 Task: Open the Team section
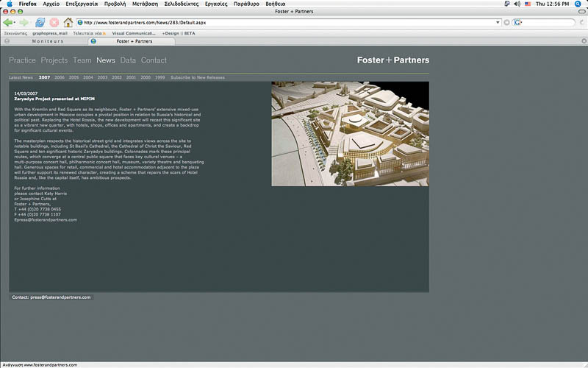pyautogui.click(x=82, y=60)
